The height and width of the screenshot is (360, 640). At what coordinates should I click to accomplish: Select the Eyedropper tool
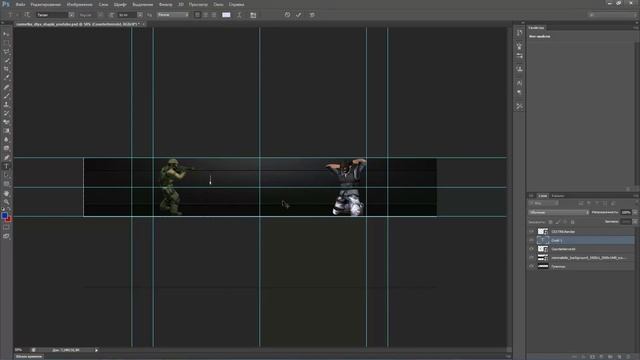pyautogui.click(x=6, y=78)
